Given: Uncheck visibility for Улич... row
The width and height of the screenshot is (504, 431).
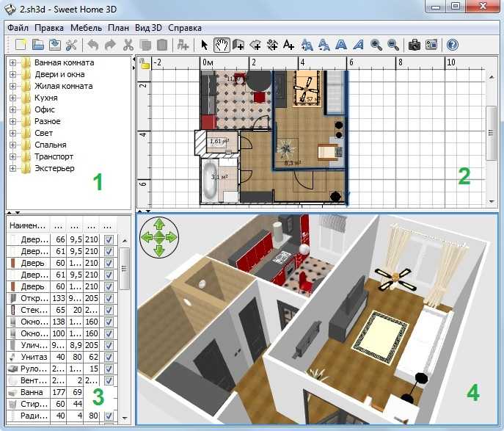Looking at the screenshot, I should (109, 345).
